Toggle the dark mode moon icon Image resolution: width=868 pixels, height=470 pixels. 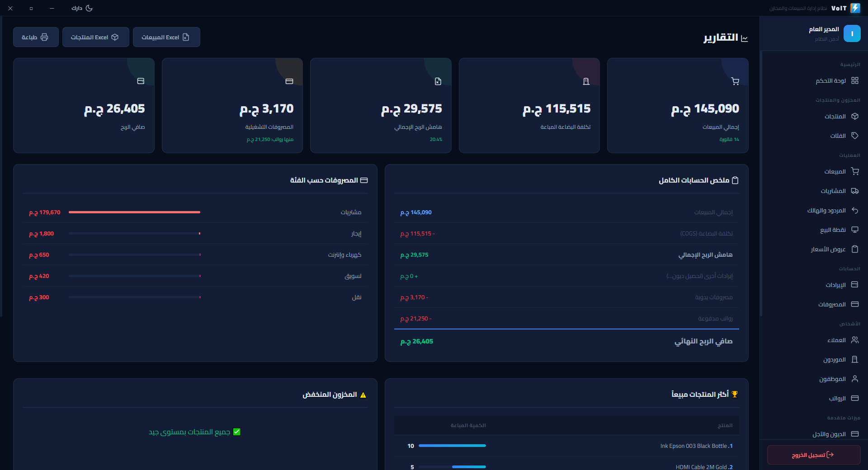point(89,8)
